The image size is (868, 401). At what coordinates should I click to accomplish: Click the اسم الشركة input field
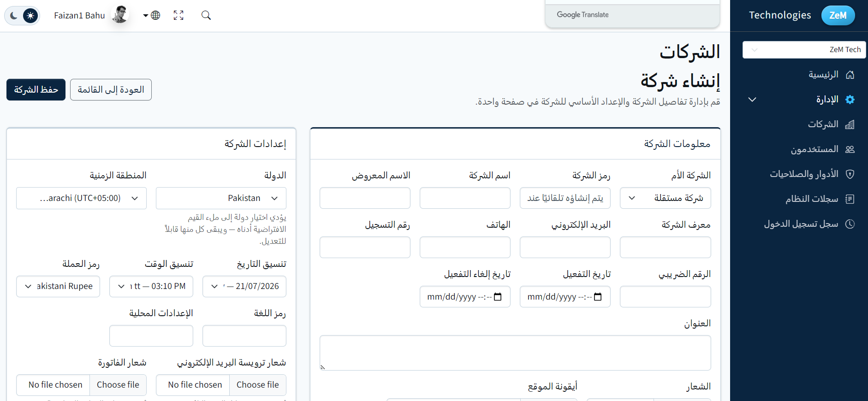point(465,198)
